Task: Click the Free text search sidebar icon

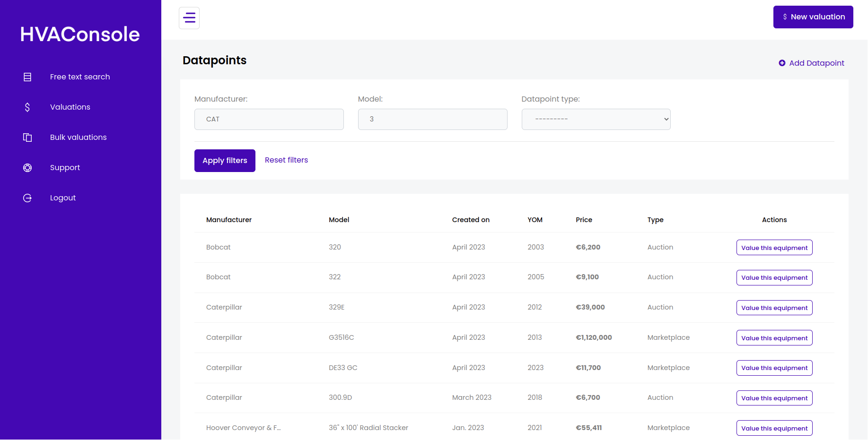Action: [x=27, y=77]
